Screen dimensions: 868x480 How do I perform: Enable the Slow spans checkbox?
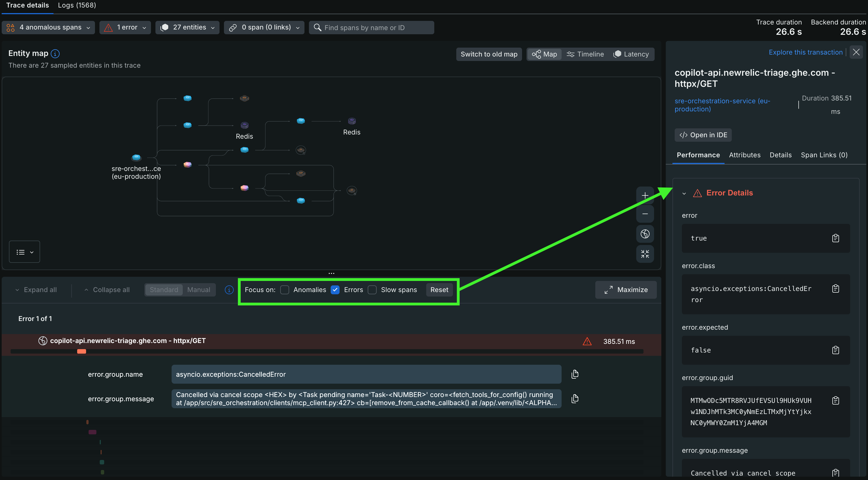pos(372,290)
